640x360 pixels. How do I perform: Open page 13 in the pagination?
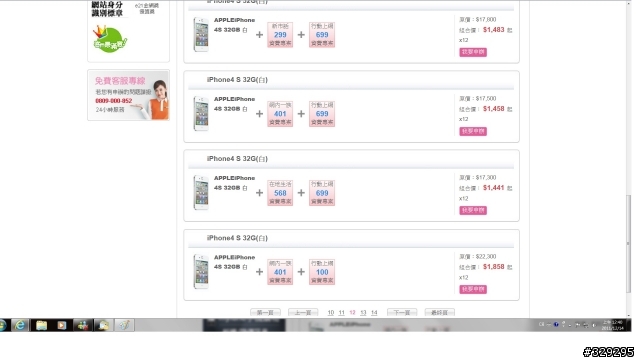(x=363, y=313)
